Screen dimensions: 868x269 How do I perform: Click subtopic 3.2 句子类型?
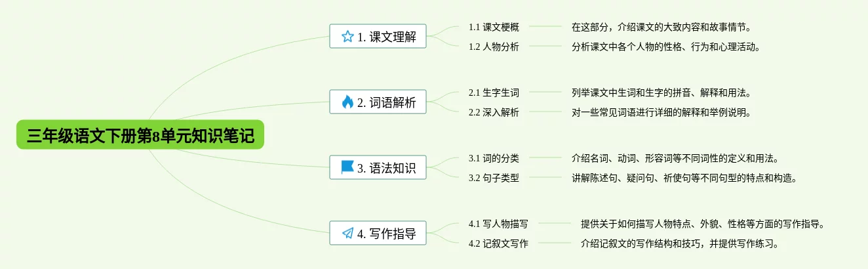[x=494, y=178]
